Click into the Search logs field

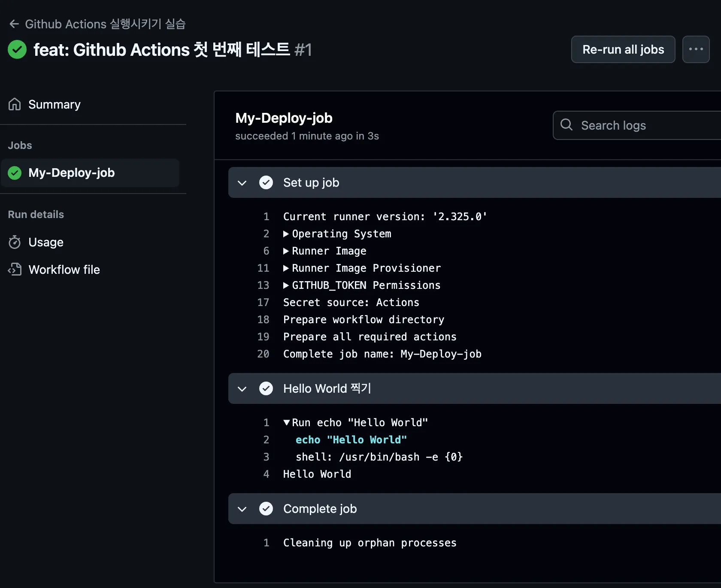coord(637,125)
